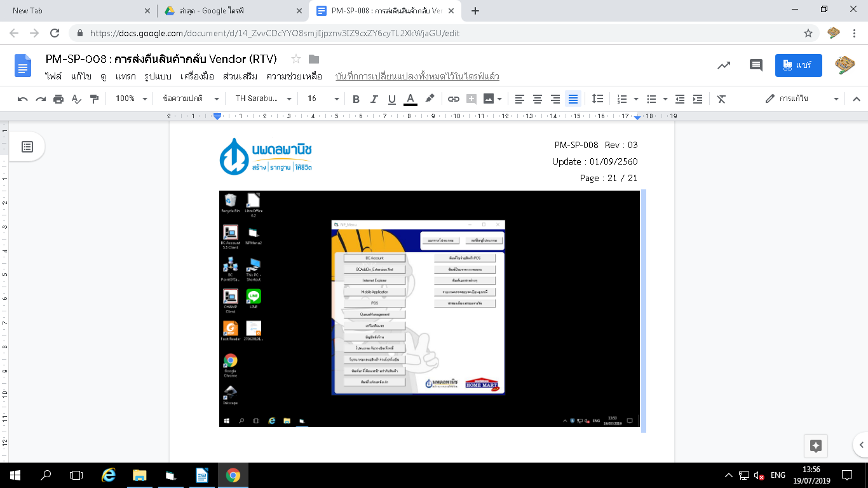The image size is (868, 488).
Task: Click the Explore button at bottom right
Action: pyautogui.click(x=817, y=446)
